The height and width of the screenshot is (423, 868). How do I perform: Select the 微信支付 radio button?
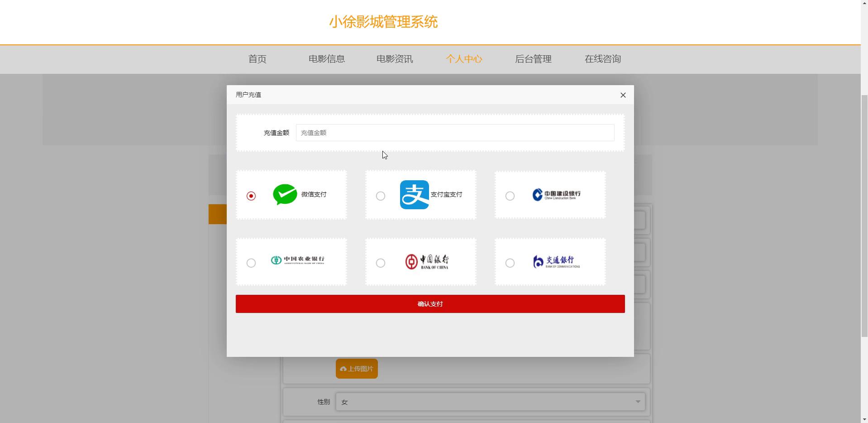(x=251, y=196)
